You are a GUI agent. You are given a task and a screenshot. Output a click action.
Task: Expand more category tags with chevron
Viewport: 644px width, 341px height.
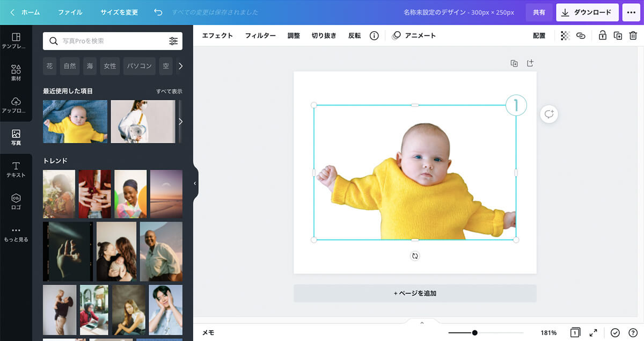tap(180, 66)
